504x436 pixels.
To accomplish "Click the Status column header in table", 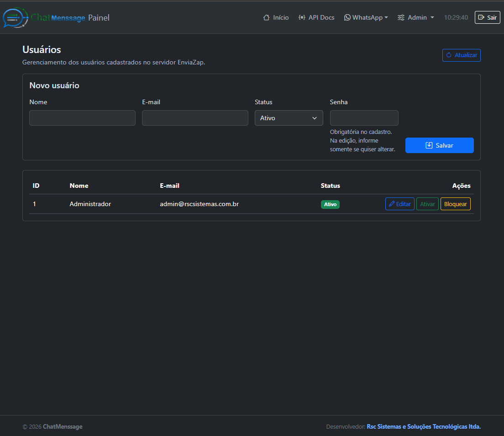I will pyautogui.click(x=331, y=186).
